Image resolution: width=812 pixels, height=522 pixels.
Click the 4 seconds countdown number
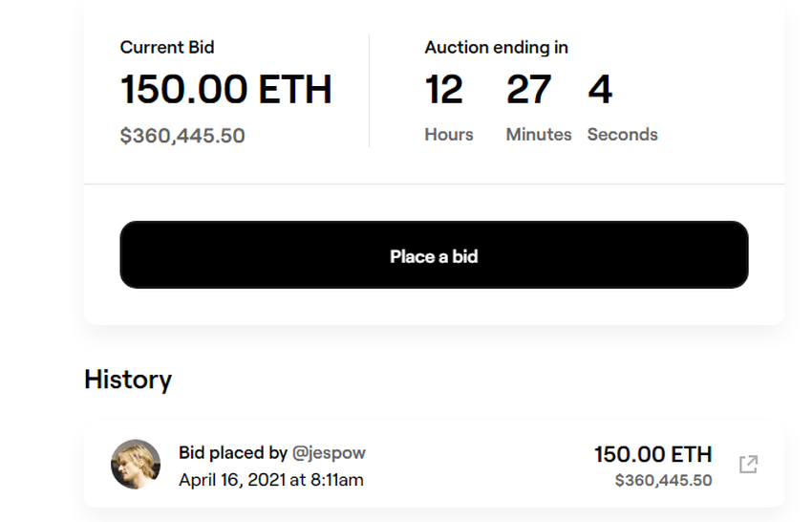pos(600,90)
